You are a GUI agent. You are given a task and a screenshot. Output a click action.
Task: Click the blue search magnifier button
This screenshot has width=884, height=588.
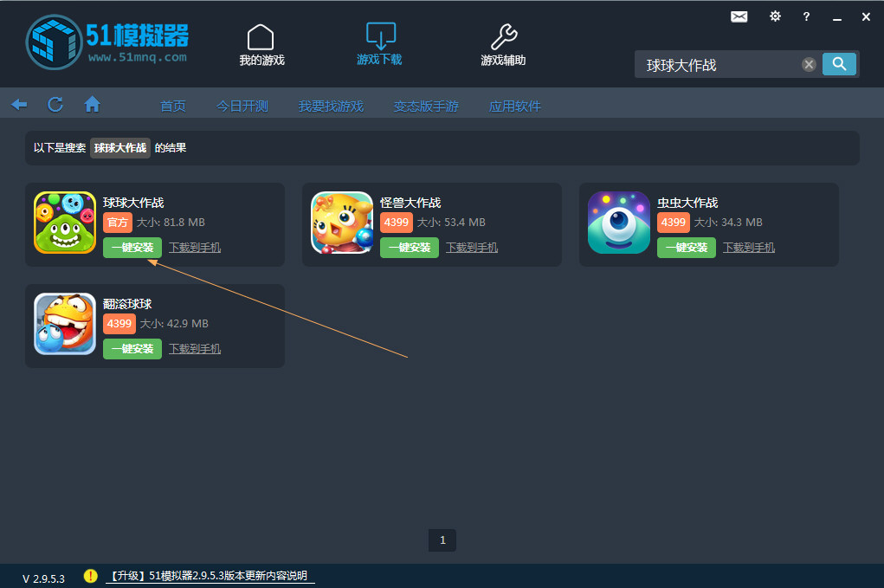(838, 63)
